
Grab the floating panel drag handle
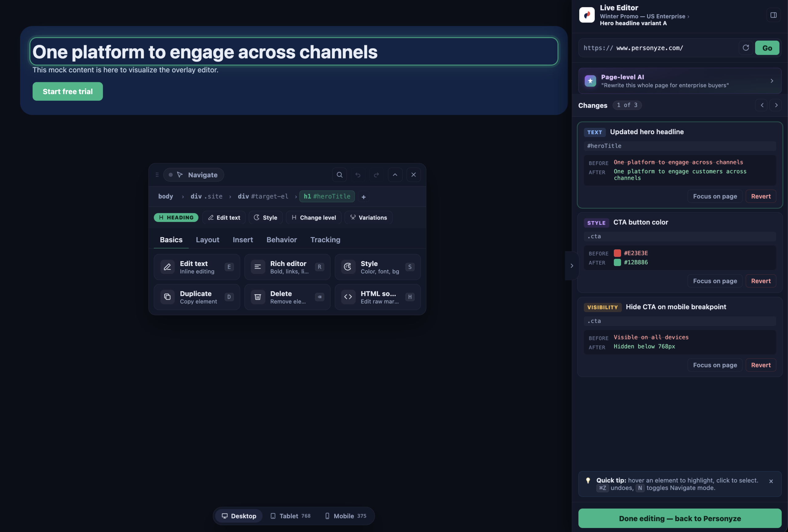point(157,175)
